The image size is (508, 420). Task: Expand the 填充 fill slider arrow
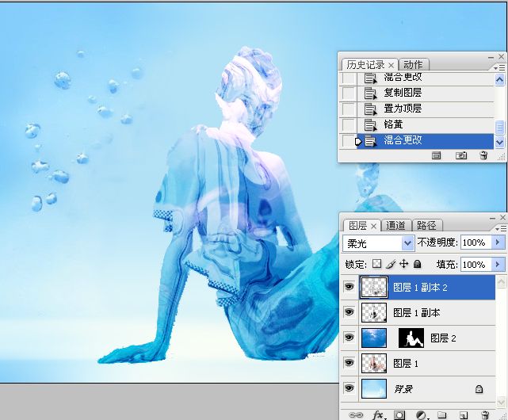[x=498, y=264]
